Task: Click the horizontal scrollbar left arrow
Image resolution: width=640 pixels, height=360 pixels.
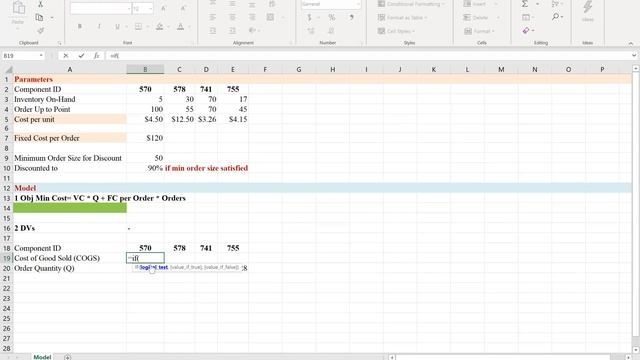Action: click(392, 357)
